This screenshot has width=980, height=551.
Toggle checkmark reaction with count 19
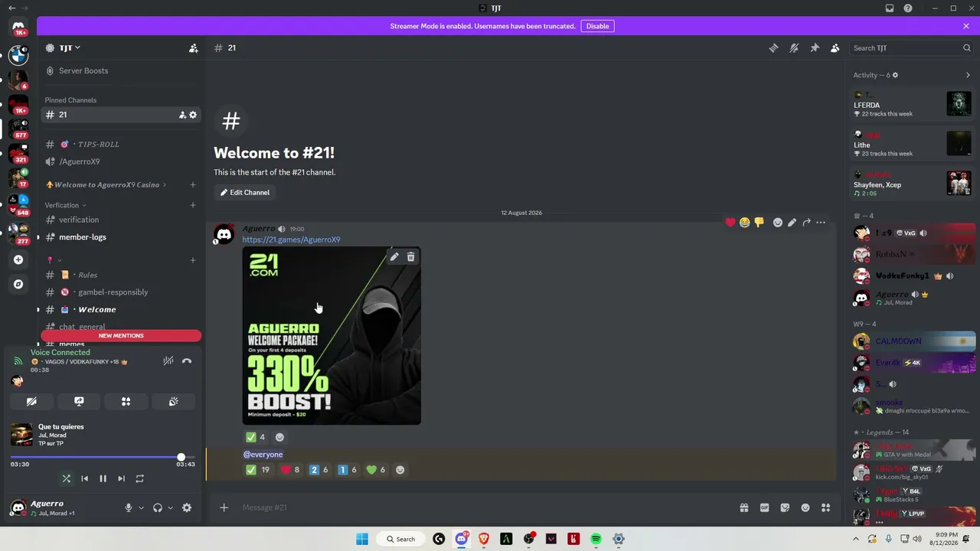click(x=258, y=470)
